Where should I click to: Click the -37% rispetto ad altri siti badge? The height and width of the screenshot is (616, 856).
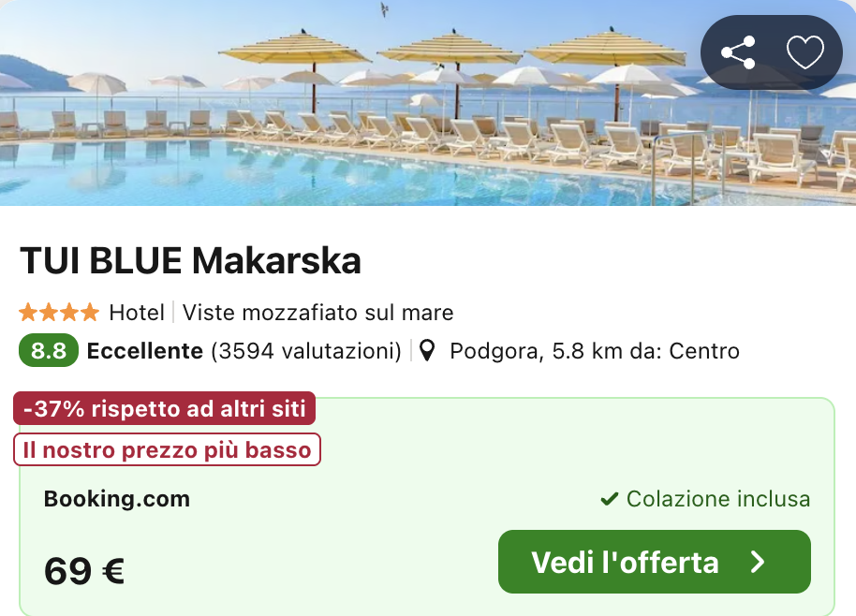pyautogui.click(x=164, y=408)
